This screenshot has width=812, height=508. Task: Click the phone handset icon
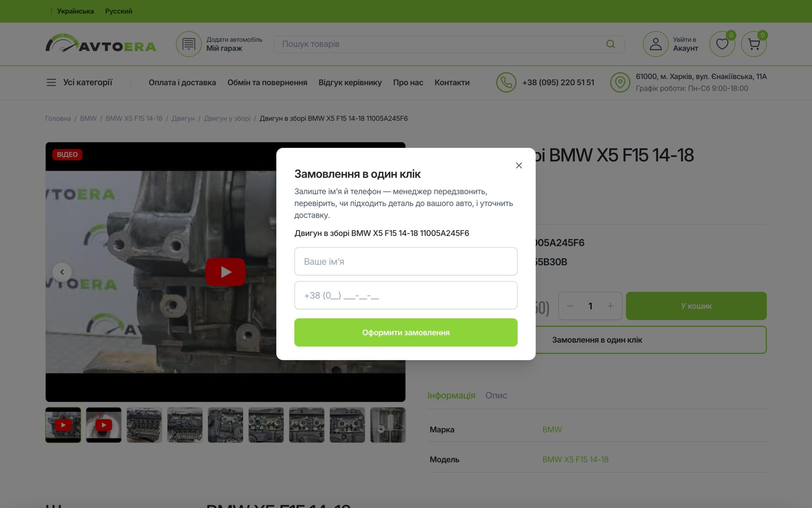click(506, 82)
